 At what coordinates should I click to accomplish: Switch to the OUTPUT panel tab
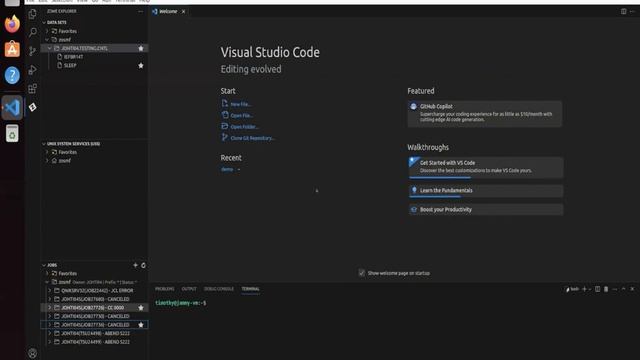click(189, 289)
